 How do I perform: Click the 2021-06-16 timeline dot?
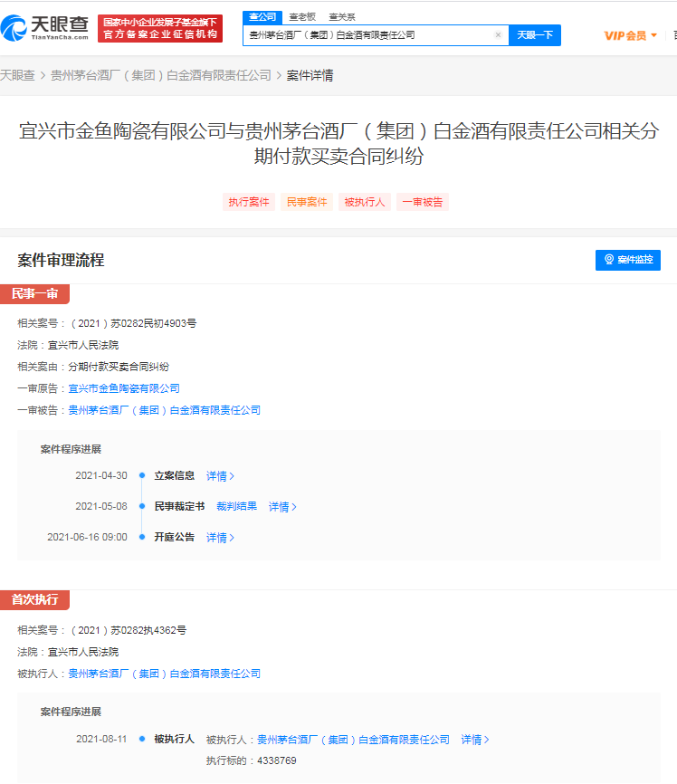click(142, 537)
